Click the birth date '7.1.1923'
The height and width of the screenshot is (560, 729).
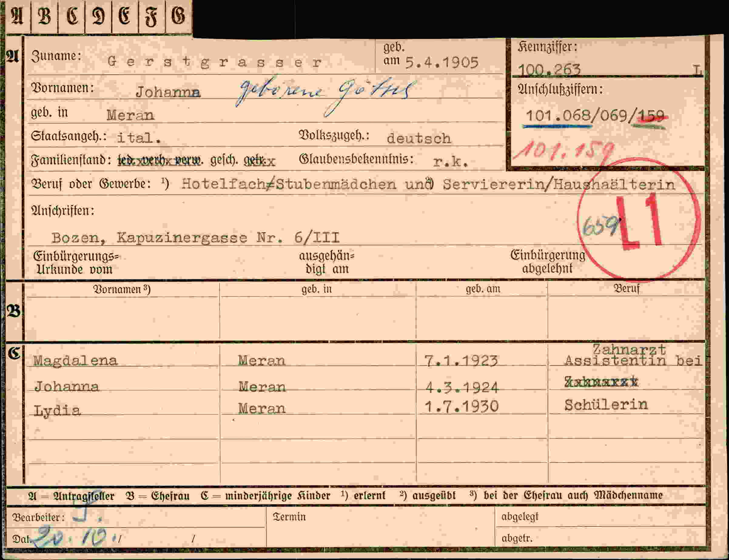click(x=461, y=361)
